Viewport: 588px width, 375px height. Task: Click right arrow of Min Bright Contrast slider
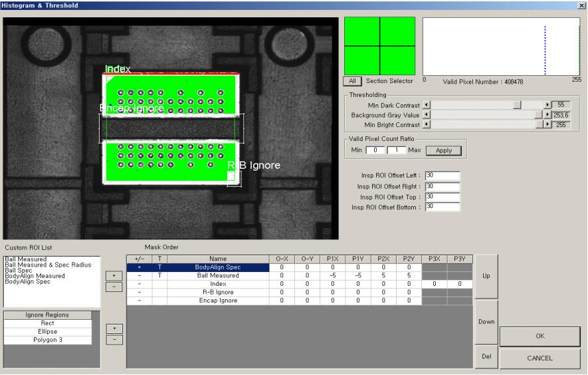[547, 125]
